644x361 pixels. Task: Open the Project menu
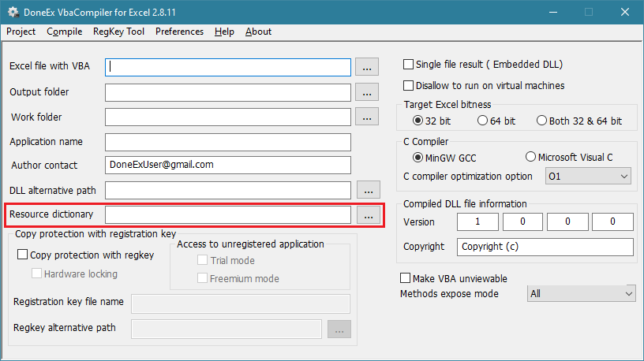21,32
